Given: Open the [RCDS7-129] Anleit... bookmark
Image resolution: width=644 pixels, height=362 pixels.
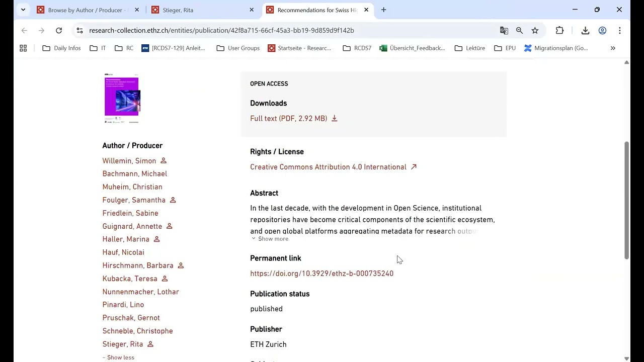Looking at the screenshot, I should (x=173, y=48).
